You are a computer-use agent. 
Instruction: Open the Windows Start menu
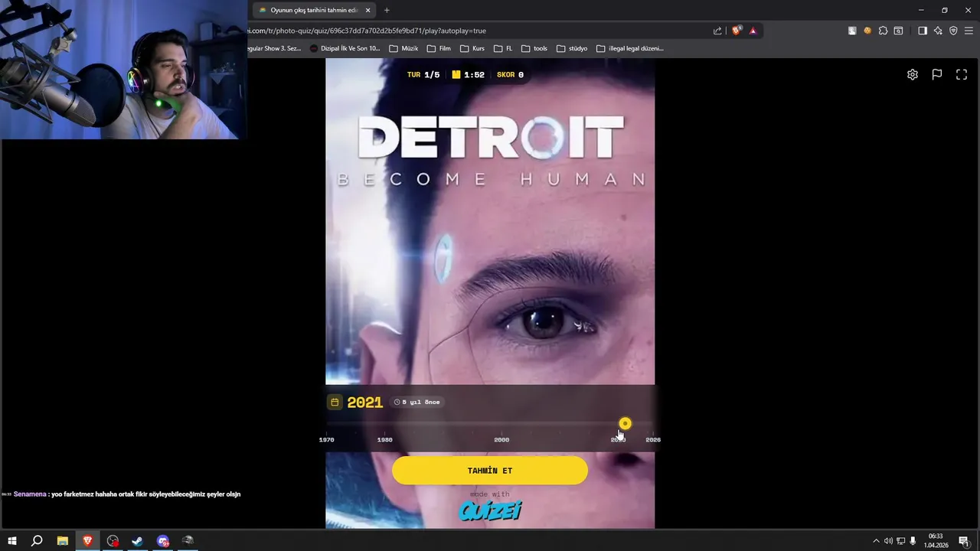point(12,541)
